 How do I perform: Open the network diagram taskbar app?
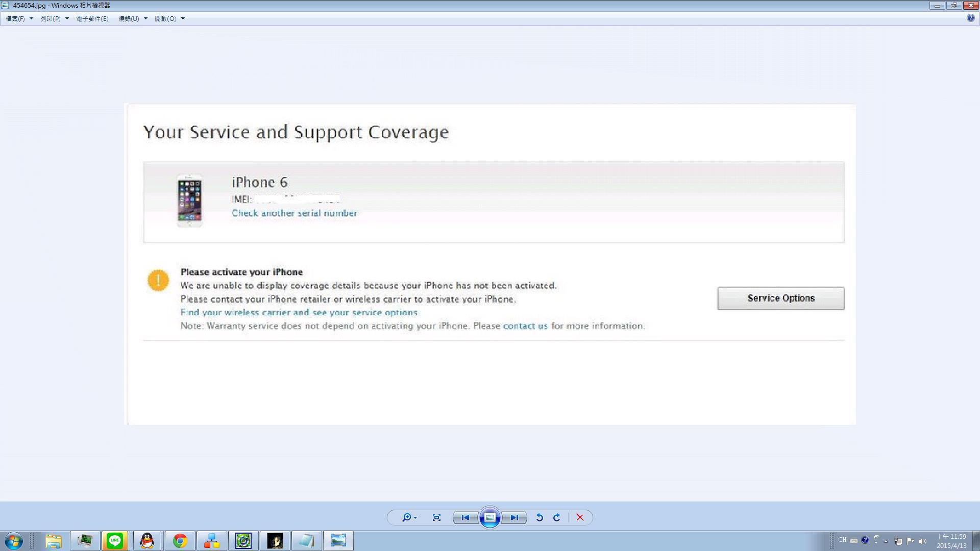[212, 541]
